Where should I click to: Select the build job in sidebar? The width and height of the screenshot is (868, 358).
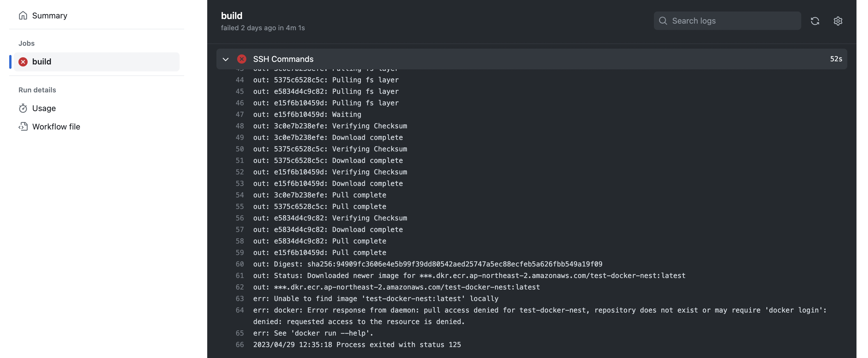click(42, 62)
